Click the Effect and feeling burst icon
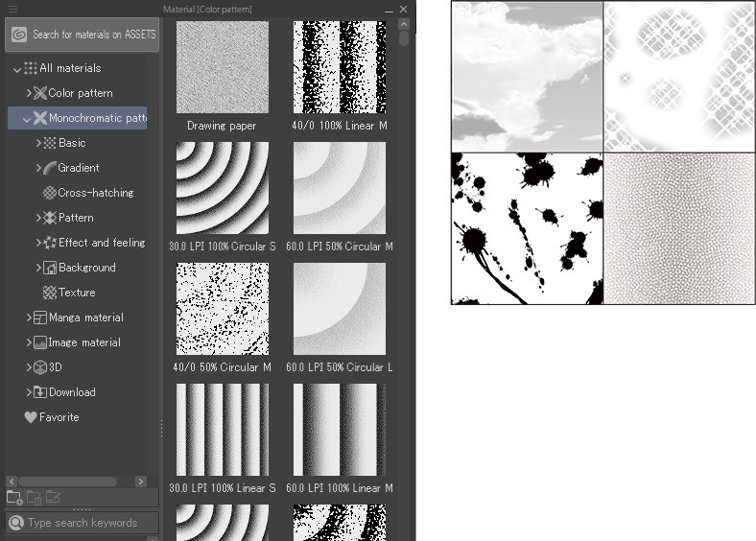 pos(50,243)
